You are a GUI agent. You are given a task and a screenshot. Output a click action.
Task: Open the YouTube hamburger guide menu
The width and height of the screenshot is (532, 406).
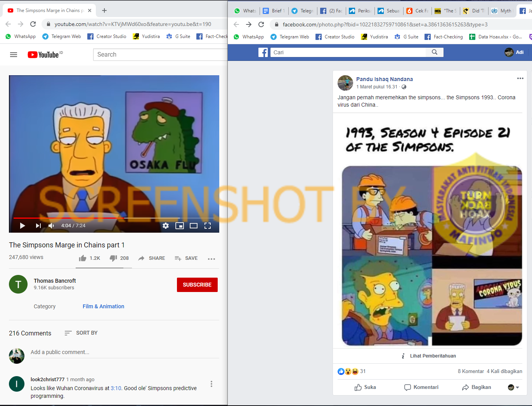click(14, 55)
